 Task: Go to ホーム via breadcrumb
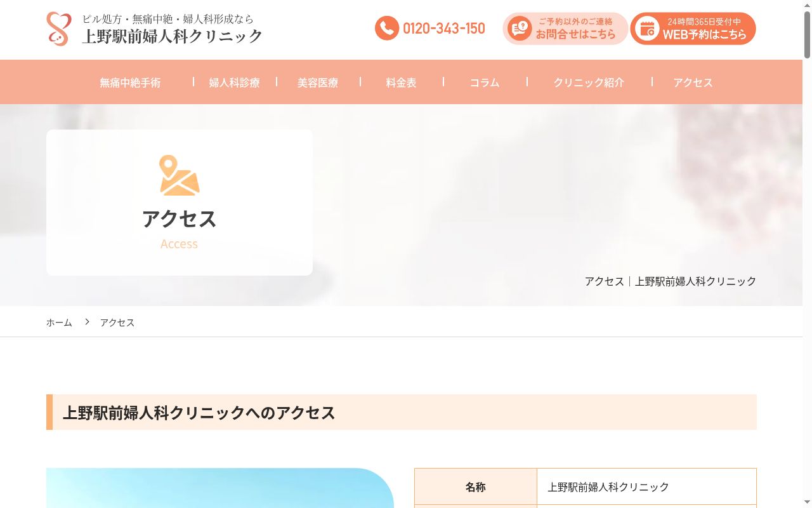[59, 323]
